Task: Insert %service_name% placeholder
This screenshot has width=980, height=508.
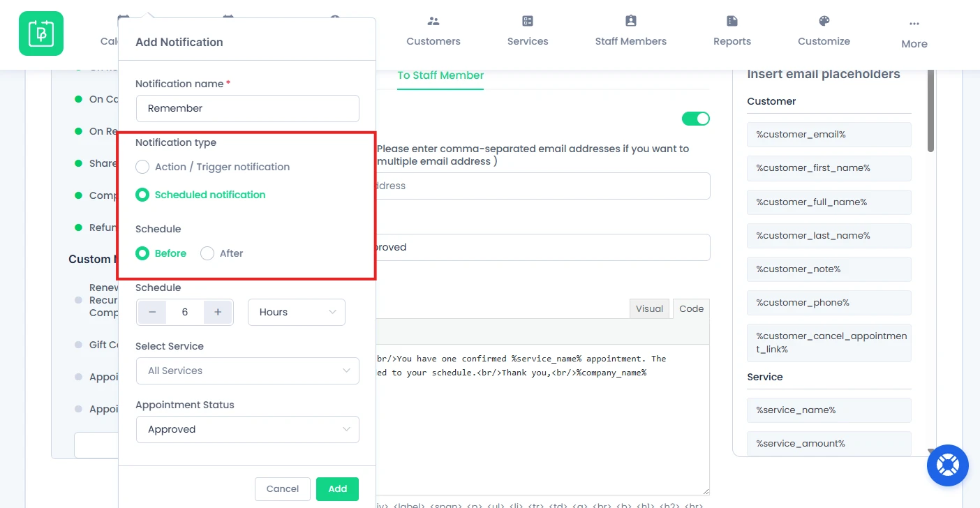Action: click(829, 410)
